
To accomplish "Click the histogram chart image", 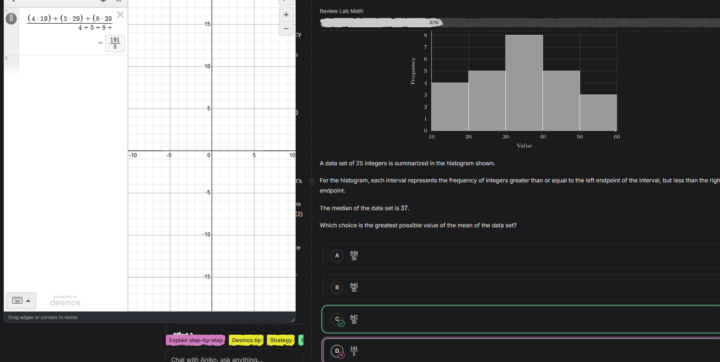I will click(x=515, y=90).
